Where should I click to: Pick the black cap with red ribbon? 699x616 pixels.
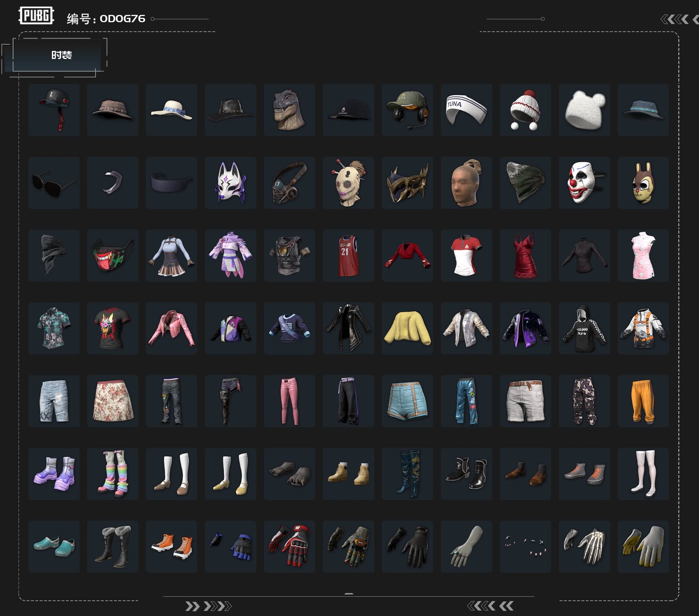54,110
